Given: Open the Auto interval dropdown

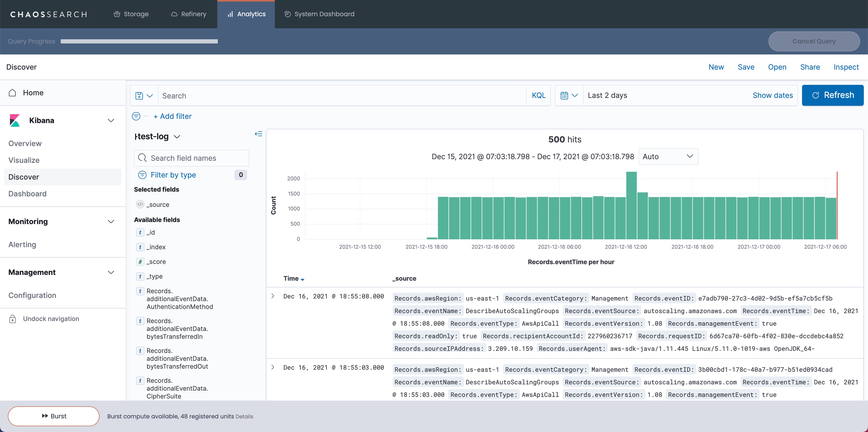Looking at the screenshot, I should point(668,156).
